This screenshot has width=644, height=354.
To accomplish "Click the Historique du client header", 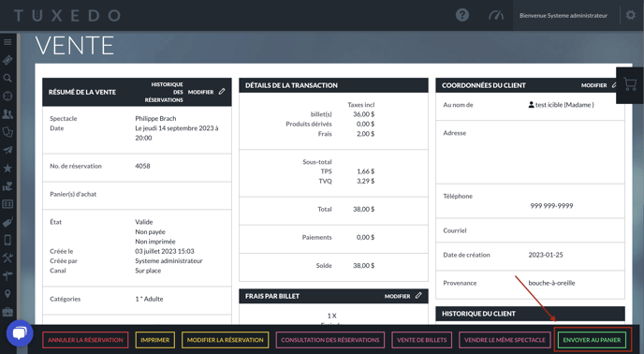I will 530,314.
